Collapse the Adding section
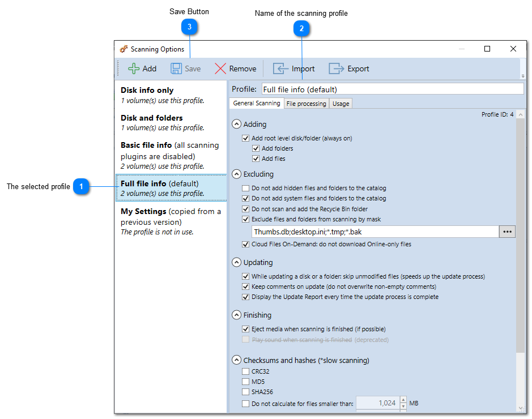 [237, 123]
